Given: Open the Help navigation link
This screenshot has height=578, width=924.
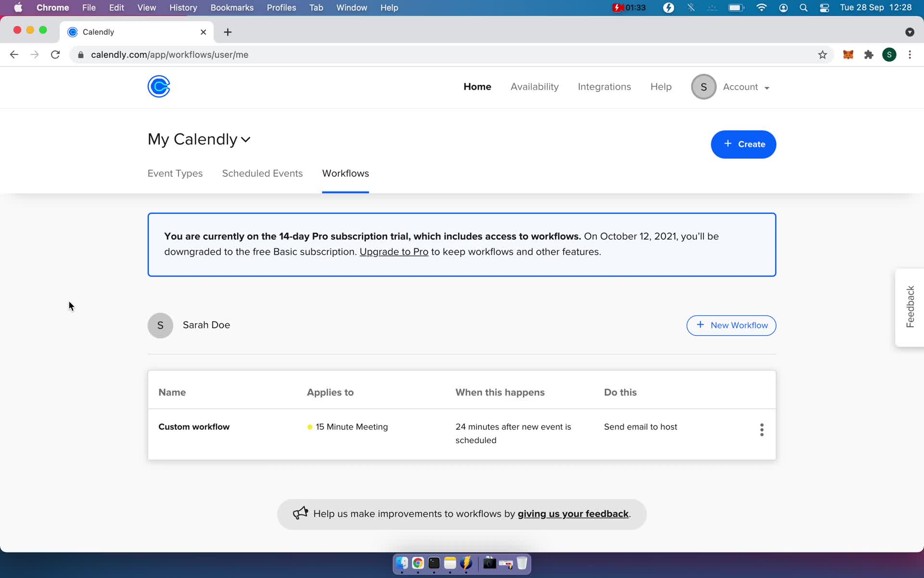Looking at the screenshot, I should (661, 87).
